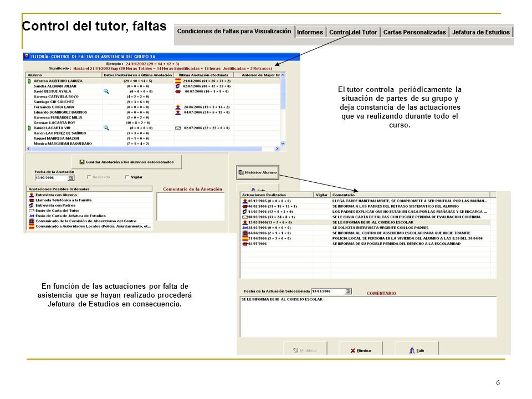532x399 pixels.
Task: Click the Datos Posteriores a última Anotación header
Action: click(x=138, y=75)
